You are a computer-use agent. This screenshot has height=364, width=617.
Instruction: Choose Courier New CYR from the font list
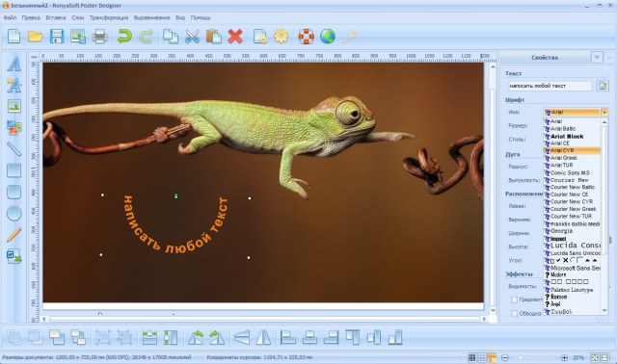[572, 201]
